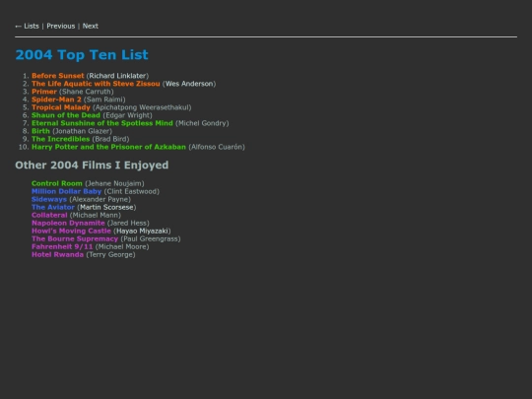Open the Control Room link
The image size is (532, 399).
(57, 183)
